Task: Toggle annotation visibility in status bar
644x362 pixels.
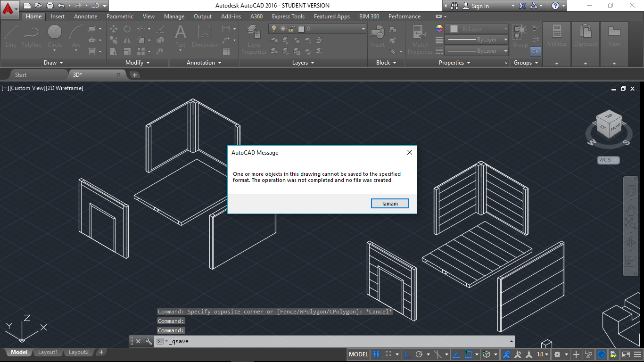Action: (506, 354)
